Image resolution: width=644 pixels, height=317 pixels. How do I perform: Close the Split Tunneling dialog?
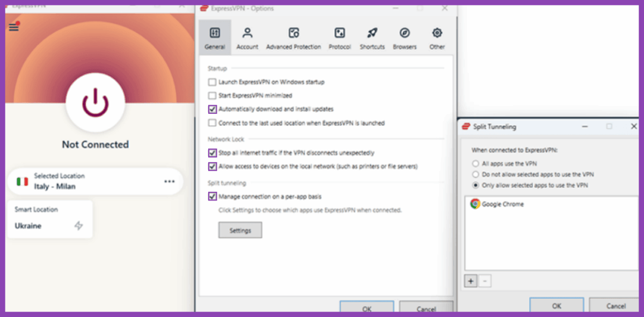634,126
